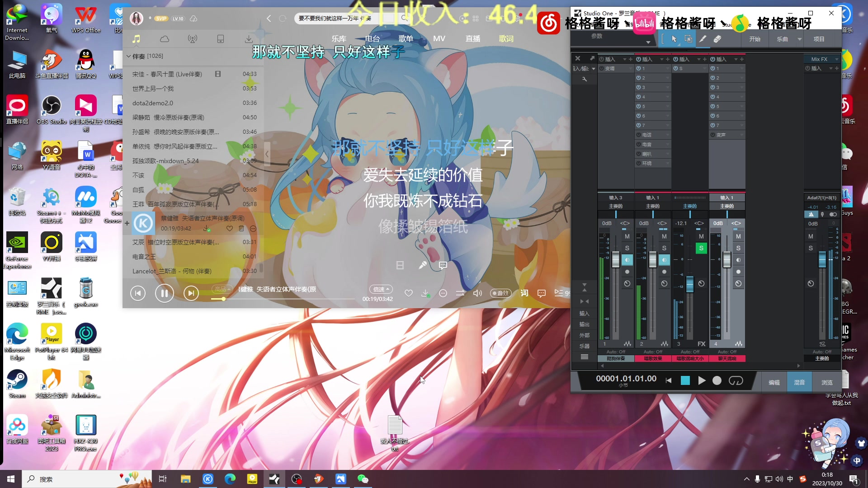
Task: Click Studio One record button
Action: pos(717,380)
